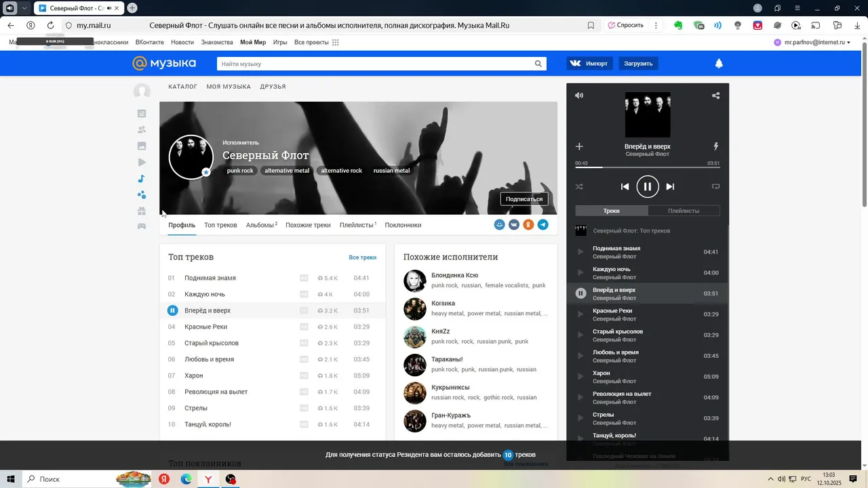Click the player track progress bar
This screenshot has width=868, height=488.
pyautogui.click(x=648, y=167)
